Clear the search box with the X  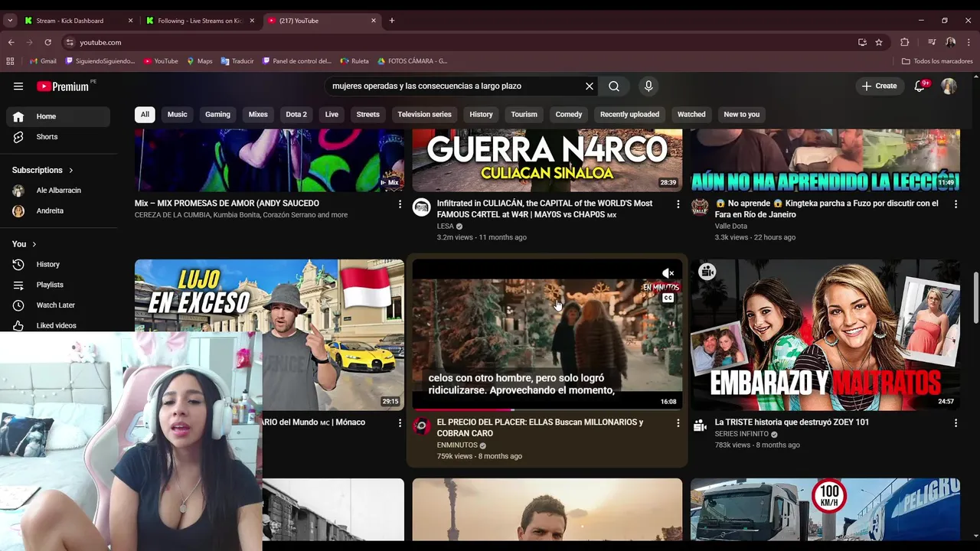[x=590, y=86]
